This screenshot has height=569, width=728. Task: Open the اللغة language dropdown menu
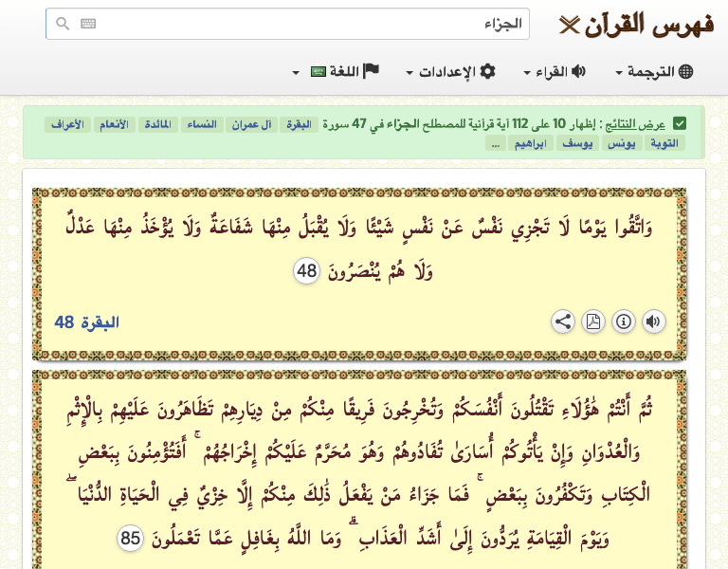click(337, 72)
